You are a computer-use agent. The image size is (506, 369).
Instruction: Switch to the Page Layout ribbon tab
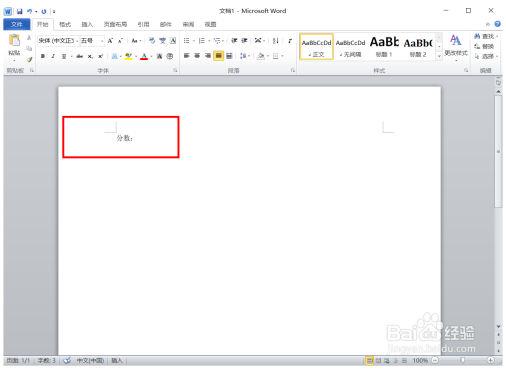click(x=115, y=24)
